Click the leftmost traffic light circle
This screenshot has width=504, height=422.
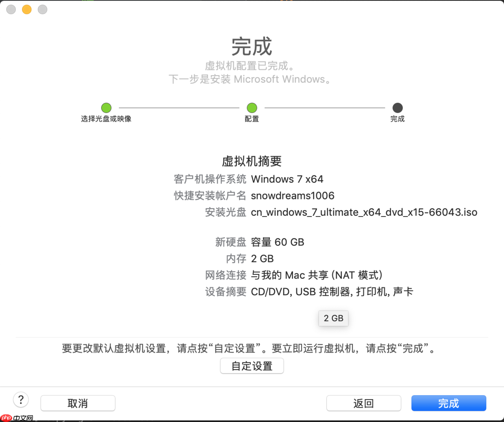[11, 9]
